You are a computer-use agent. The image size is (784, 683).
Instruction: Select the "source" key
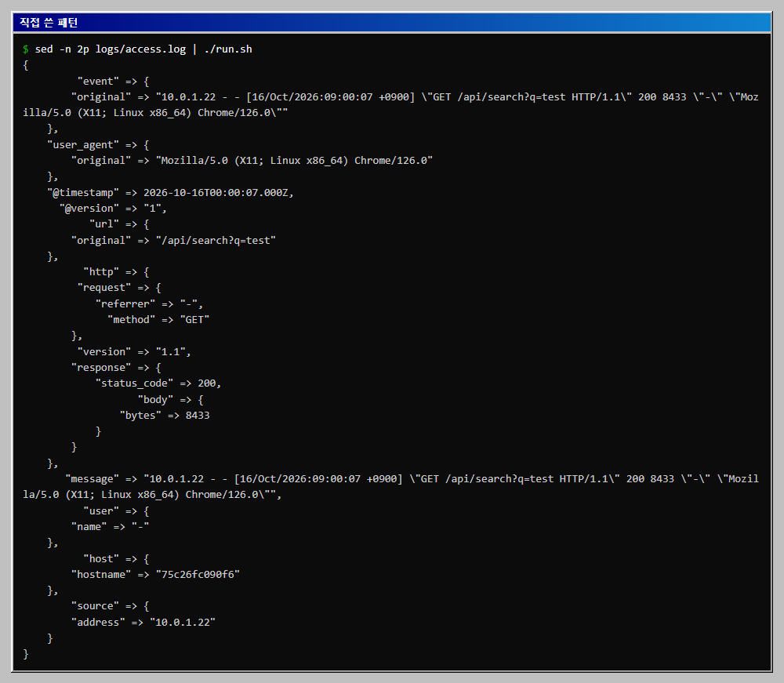pyautogui.click(x=95, y=606)
